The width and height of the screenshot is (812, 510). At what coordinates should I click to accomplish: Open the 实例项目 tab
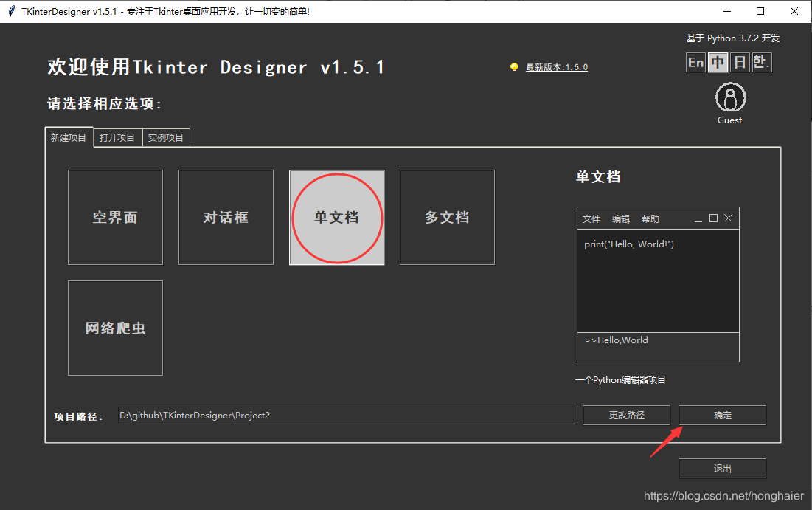(166, 138)
